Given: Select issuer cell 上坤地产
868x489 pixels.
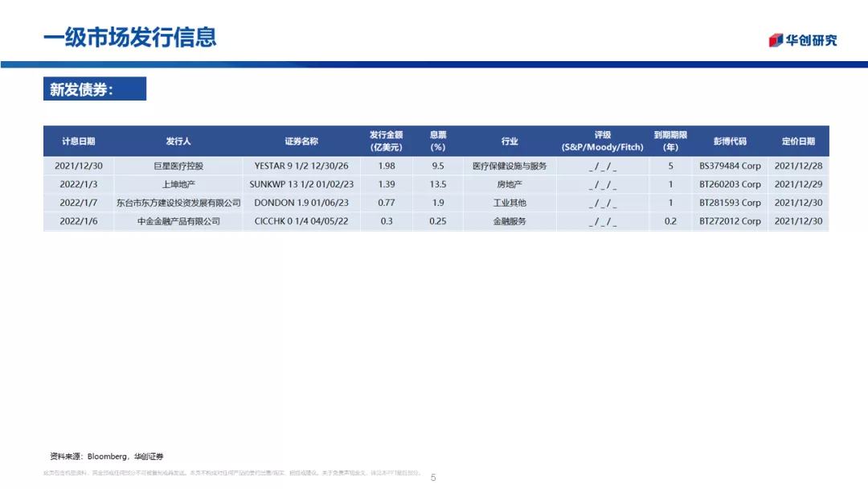Looking at the screenshot, I should coord(178,184).
